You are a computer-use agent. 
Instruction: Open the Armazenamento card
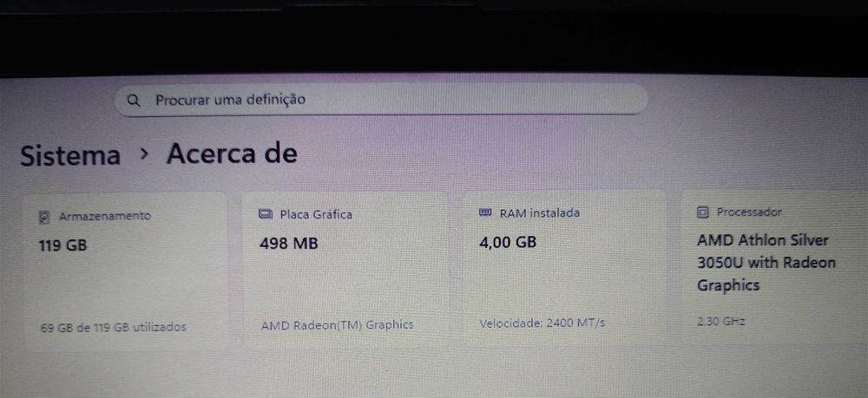(126, 271)
